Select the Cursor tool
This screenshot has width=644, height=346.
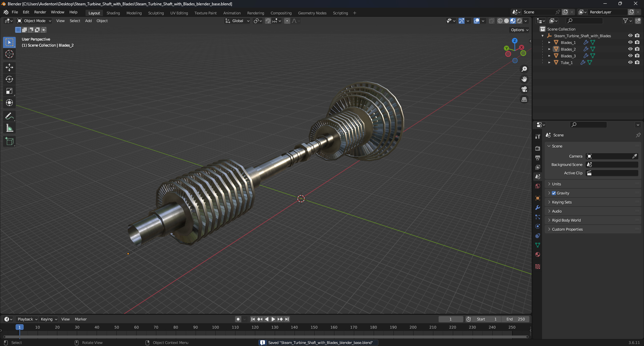coord(9,54)
